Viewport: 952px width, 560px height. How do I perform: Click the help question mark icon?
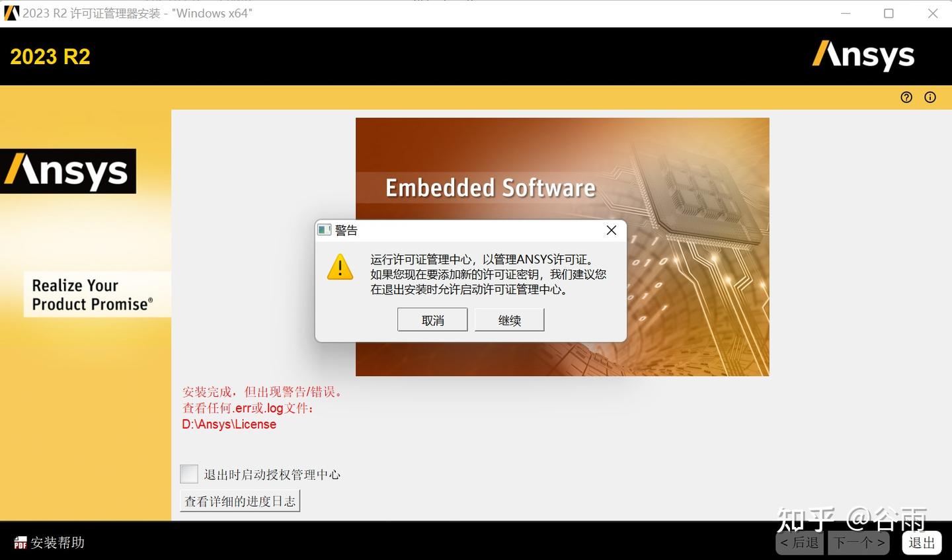tap(906, 97)
